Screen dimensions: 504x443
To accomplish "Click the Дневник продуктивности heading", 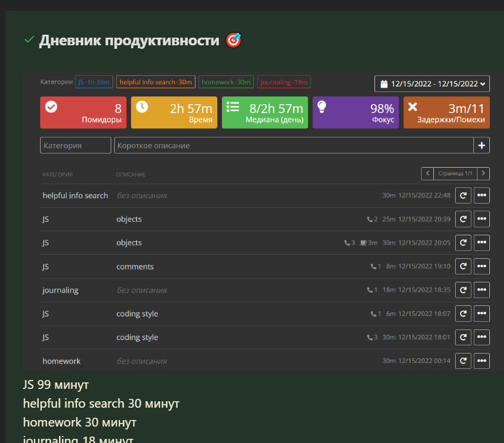I will point(129,41).
